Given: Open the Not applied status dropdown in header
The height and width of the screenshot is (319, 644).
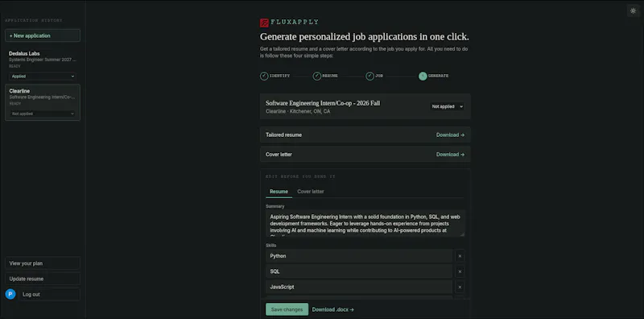Looking at the screenshot, I should pos(447,106).
